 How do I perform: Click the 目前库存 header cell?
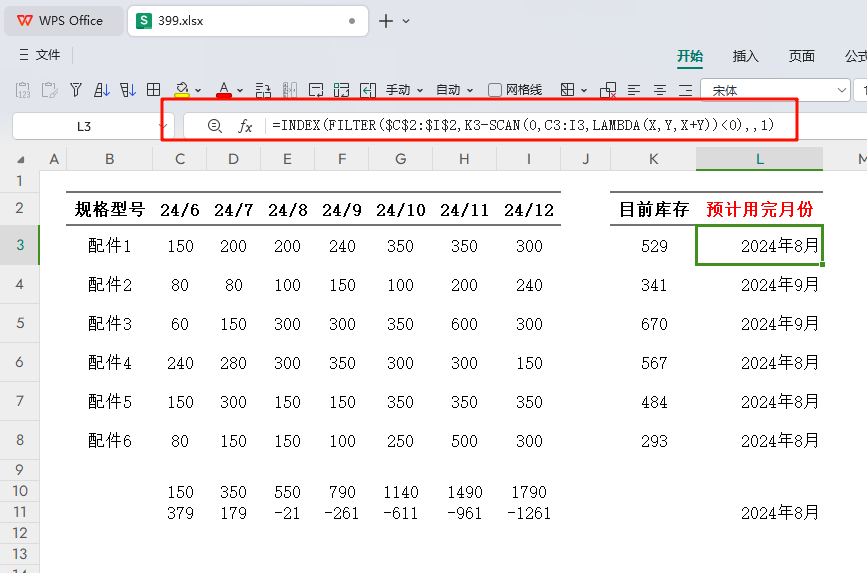coord(654,210)
